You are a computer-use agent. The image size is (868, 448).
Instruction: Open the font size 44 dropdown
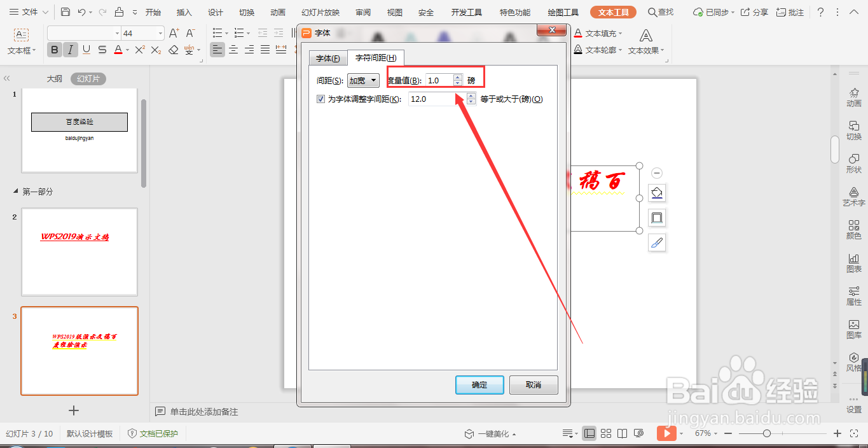160,33
